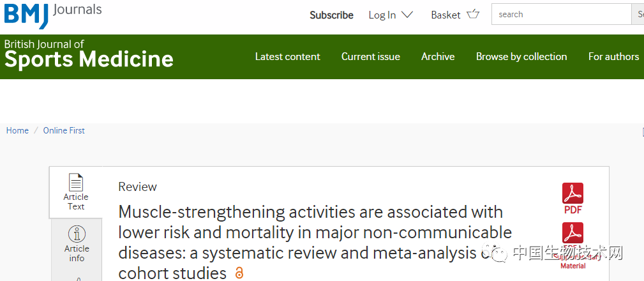The height and width of the screenshot is (281, 644).
Task: Click into the search input field
Action: (x=561, y=15)
